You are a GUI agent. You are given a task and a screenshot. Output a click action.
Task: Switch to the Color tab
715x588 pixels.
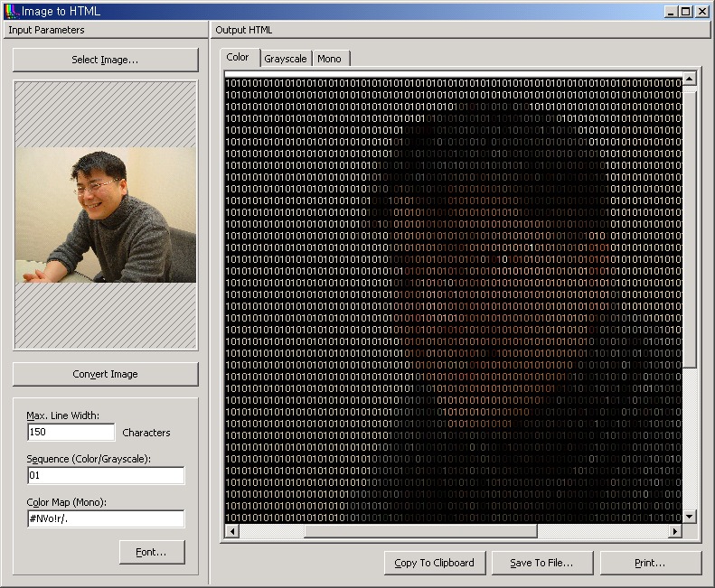(x=238, y=58)
